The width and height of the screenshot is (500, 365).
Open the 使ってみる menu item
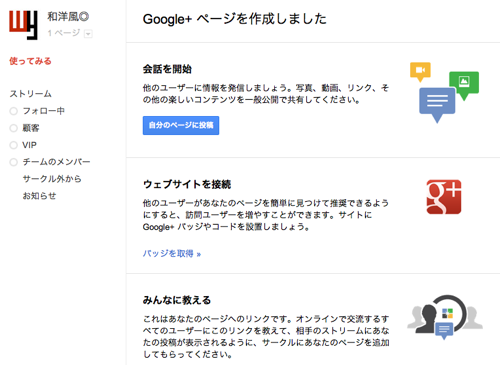(30, 61)
